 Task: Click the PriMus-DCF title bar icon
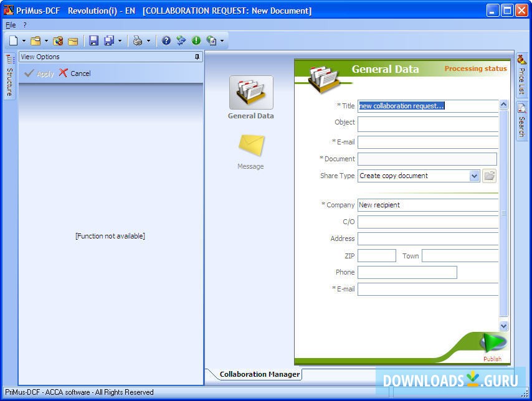9,10
